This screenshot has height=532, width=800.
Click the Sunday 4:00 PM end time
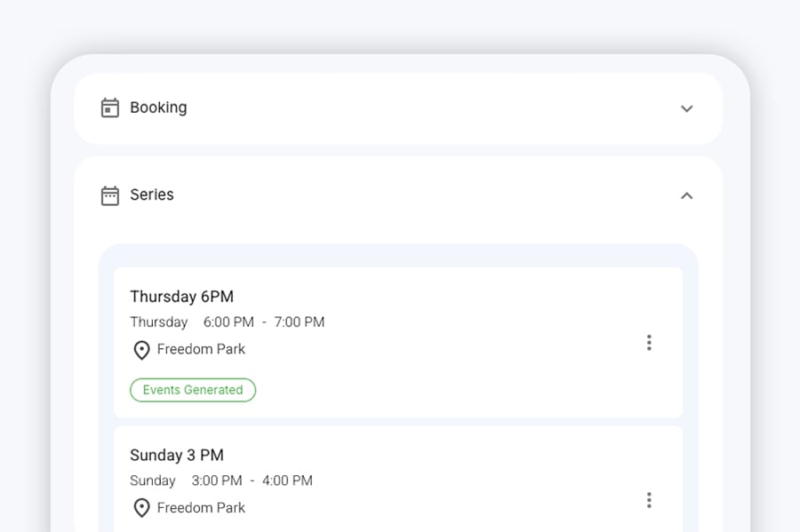(x=287, y=480)
